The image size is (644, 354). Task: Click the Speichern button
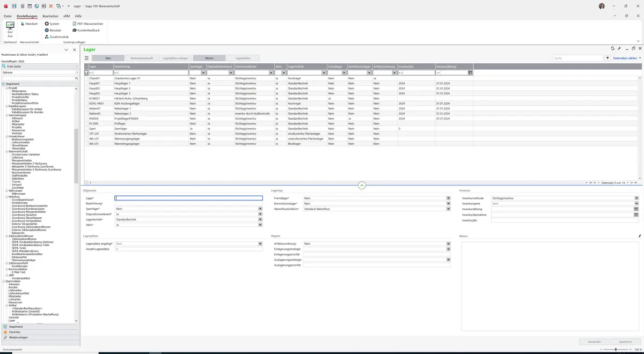click(626, 342)
